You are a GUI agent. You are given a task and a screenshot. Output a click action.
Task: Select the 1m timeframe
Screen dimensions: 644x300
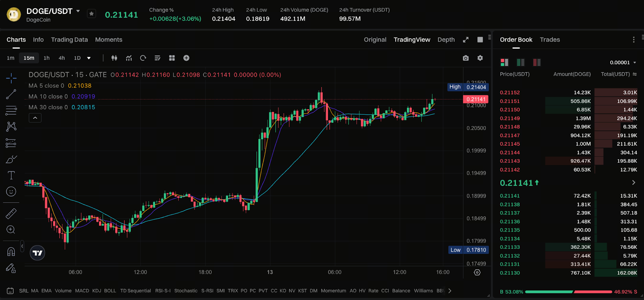coord(11,58)
